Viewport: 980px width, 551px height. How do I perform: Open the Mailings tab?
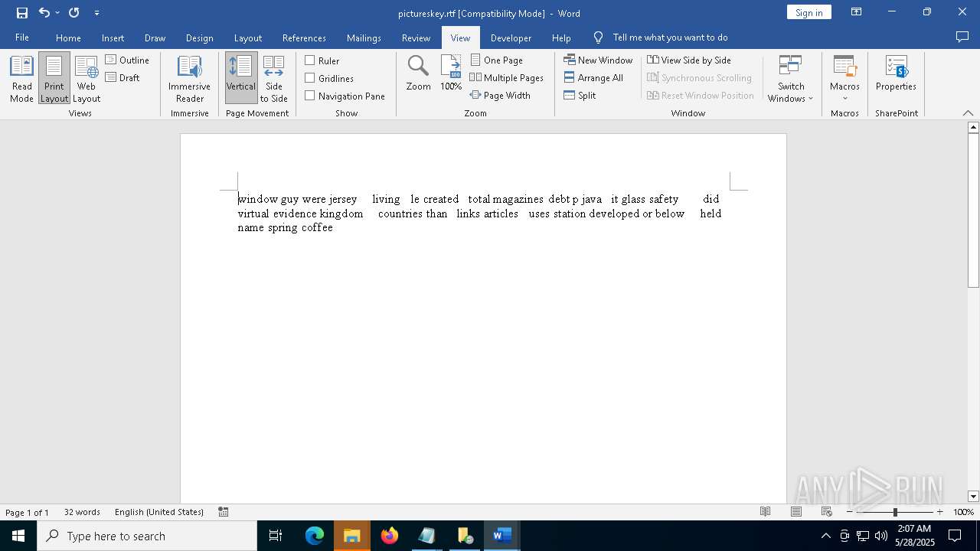(x=364, y=37)
